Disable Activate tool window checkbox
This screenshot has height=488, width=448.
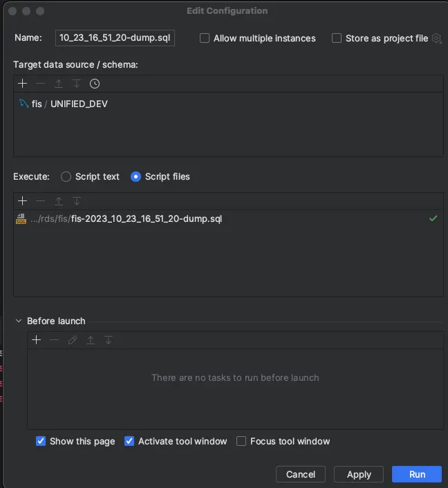pyautogui.click(x=129, y=441)
